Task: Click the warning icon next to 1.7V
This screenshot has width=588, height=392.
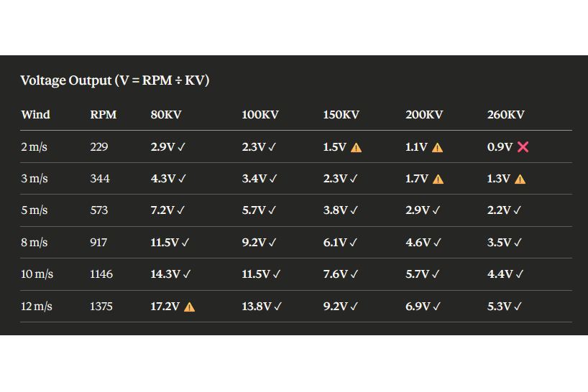Action: coord(438,179)
